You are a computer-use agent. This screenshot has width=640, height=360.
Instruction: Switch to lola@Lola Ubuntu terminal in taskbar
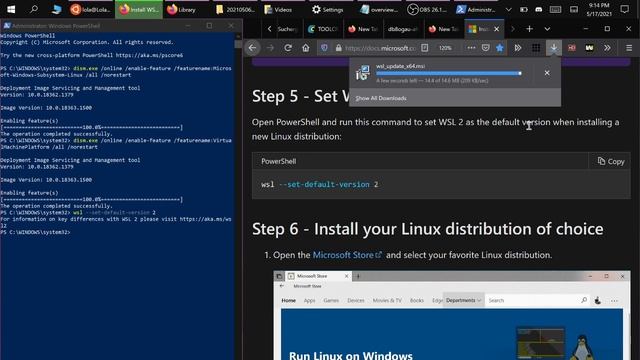pyautogui.click(x=91, y=9)
